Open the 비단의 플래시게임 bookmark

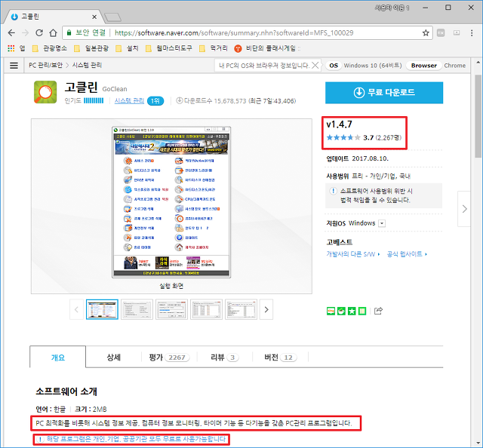[x=266, y=48]
